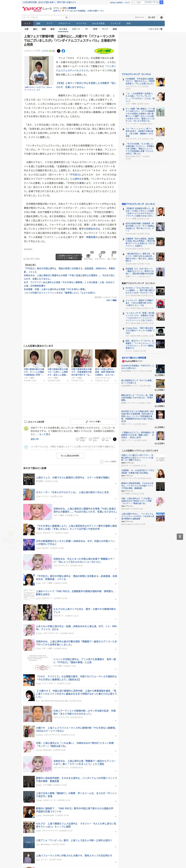This screenshot has height=868, width=186.
Task: Select the ランキング main tab
Action: point(115,24)
